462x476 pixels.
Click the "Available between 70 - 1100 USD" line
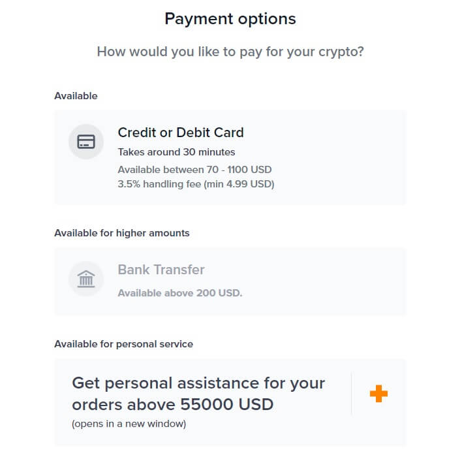pos(194,170)
